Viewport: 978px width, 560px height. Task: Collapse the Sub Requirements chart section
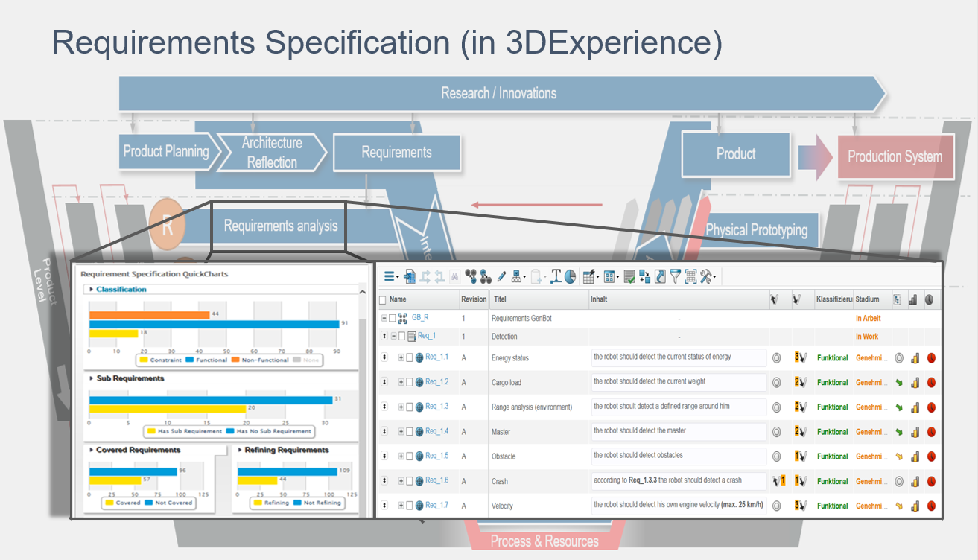(x=92, y=378)
